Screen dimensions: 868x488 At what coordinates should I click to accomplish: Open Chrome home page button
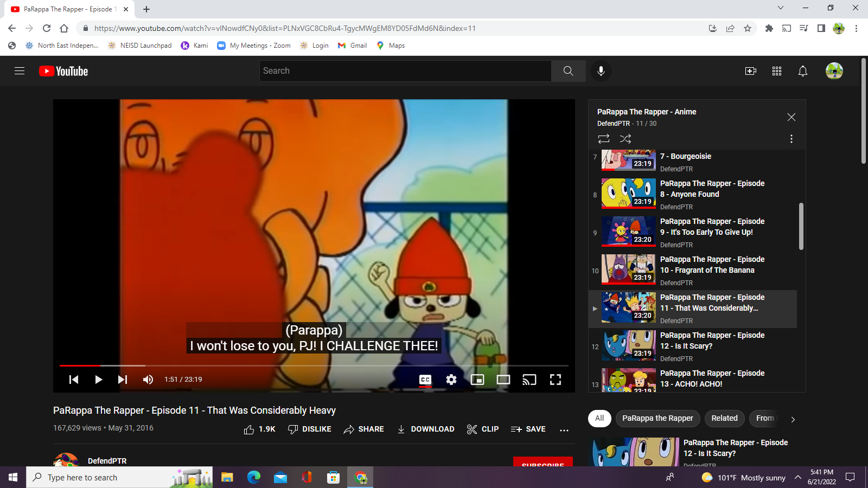[64, 28]
